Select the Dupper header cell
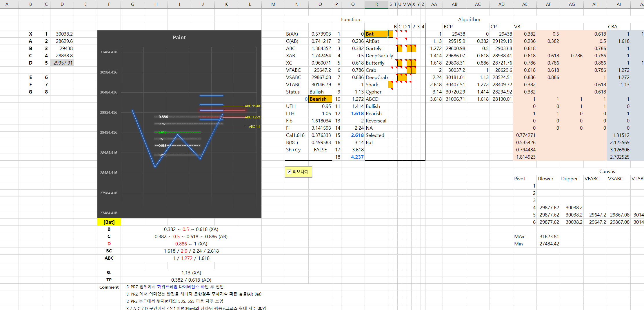This screenshot has height=310, width=644. [x=572, y=179]
